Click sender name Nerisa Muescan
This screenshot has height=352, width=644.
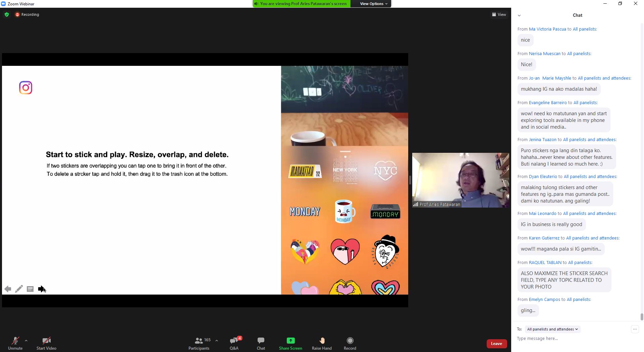pyautogui.click(x=544, y=54)
